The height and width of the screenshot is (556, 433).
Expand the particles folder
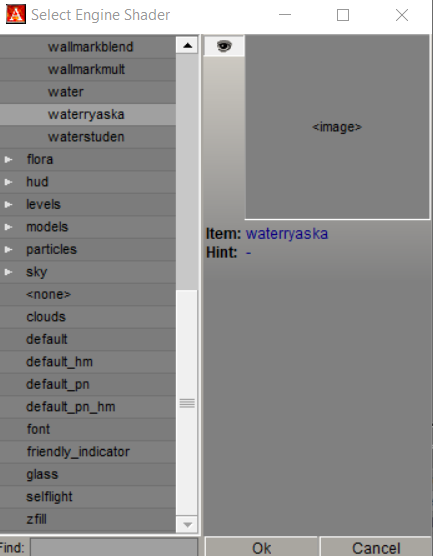(8, 250)
